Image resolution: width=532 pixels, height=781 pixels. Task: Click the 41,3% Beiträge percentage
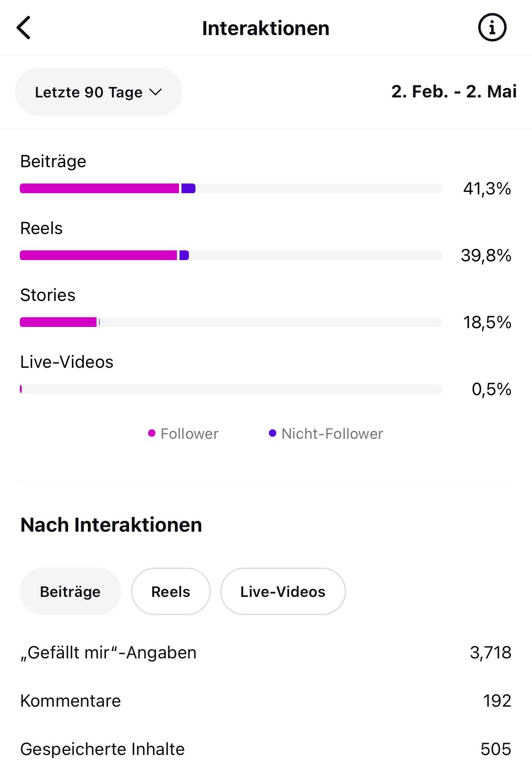click(487, 189)
